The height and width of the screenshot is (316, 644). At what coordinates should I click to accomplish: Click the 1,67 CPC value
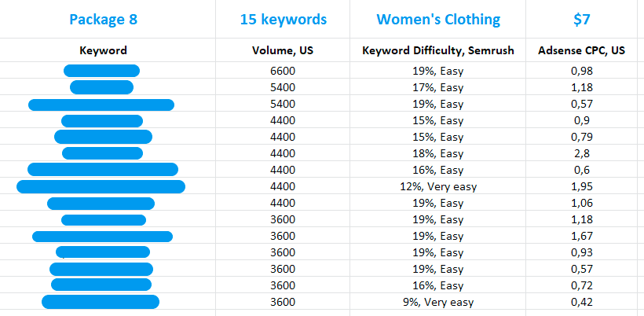tap(582, 236)
